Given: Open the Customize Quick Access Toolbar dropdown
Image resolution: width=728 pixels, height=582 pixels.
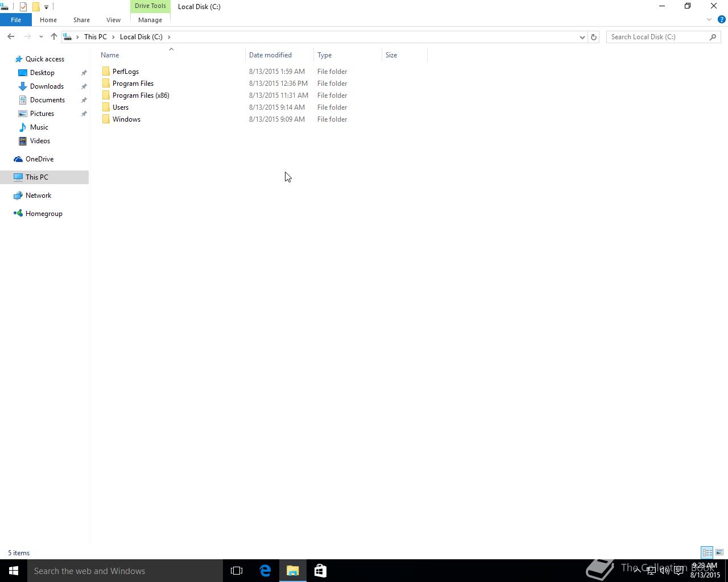Looking at the screenshot, I should pyautogui.click(x=46, y=7).
